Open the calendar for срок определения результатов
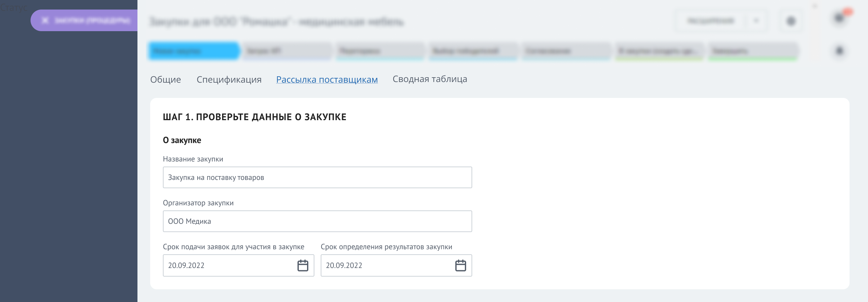868x302 pixels. [460, 265]
